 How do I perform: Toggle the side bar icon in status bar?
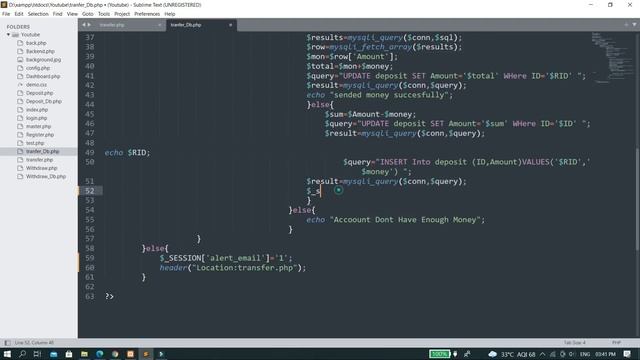[7, 343]
